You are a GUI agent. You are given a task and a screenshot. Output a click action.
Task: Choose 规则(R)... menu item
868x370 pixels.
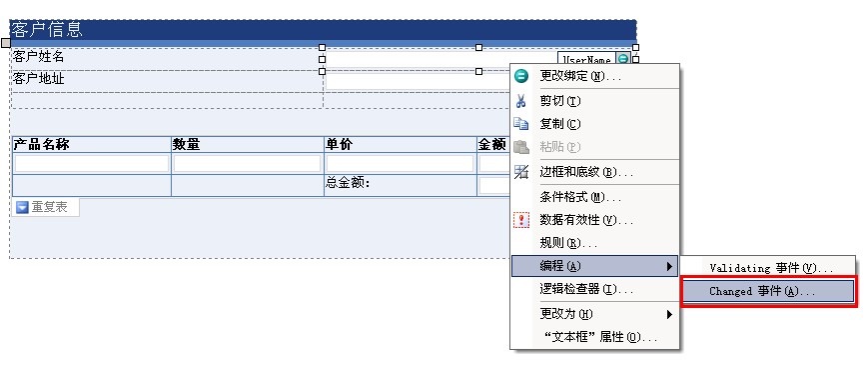pos(594,243)
